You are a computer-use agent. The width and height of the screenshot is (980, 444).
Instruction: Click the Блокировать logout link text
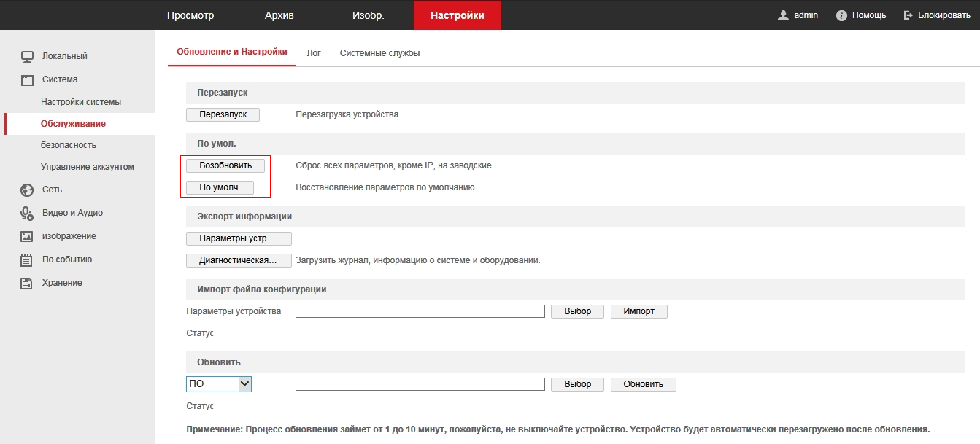[x=944, y=15]
